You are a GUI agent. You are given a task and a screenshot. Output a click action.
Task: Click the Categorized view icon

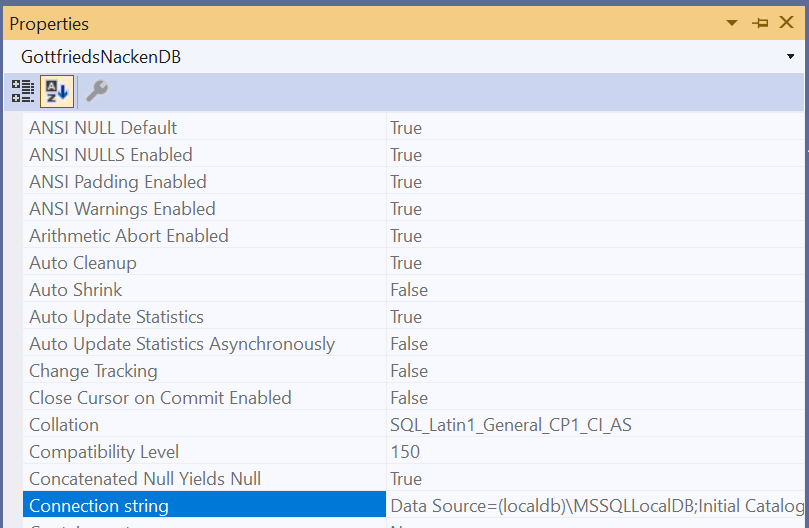pos(22,92)
